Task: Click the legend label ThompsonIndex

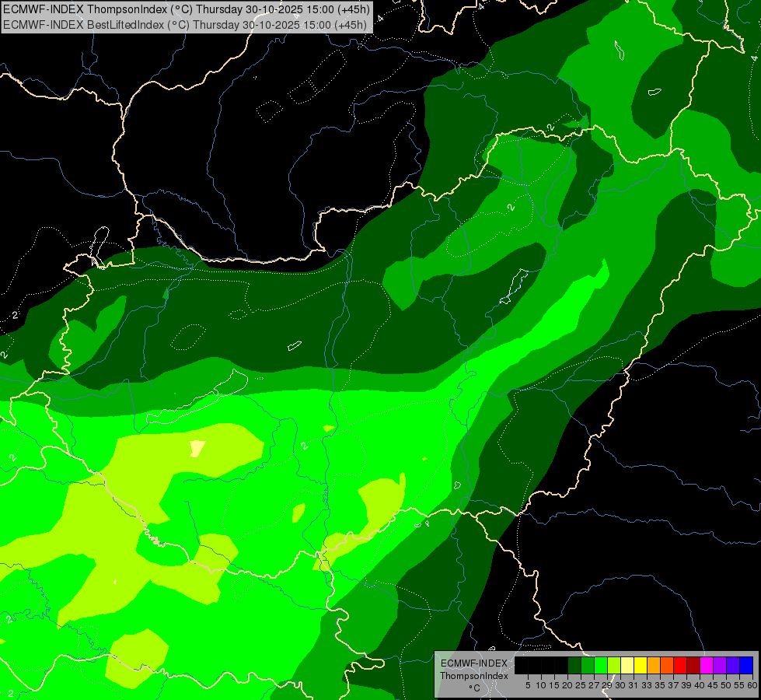Action: click(x=474, y=676)
